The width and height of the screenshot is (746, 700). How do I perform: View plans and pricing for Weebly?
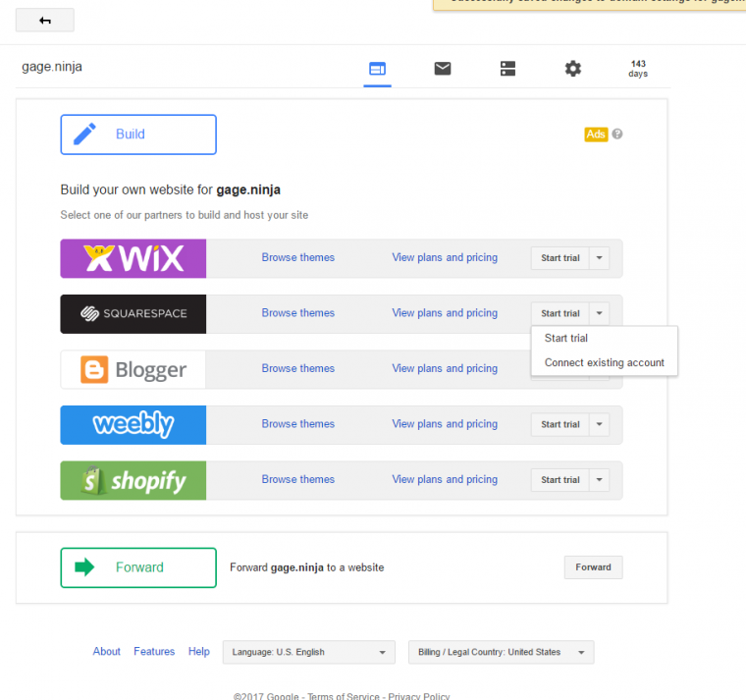point(445,424)
